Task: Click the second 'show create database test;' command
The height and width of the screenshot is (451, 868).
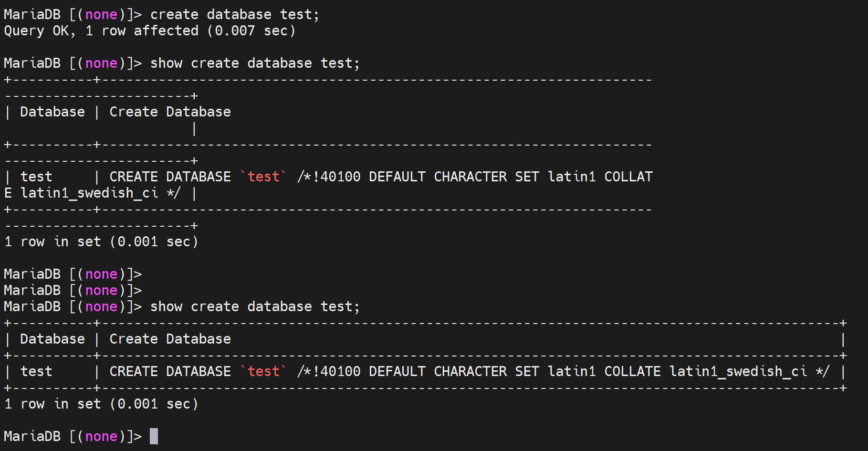Action: coord(255,306)
